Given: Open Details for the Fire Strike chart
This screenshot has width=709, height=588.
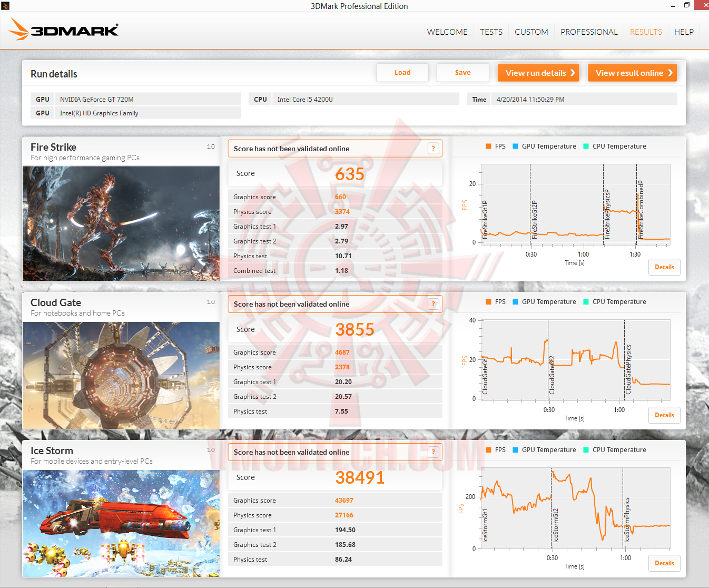Looking at the screenshot, I should [x=664, y=267].
